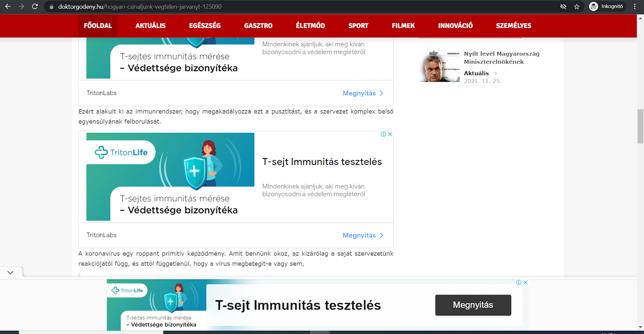Close the bottom banner ad
Screen dimensions: 644x334
[525, 282]
